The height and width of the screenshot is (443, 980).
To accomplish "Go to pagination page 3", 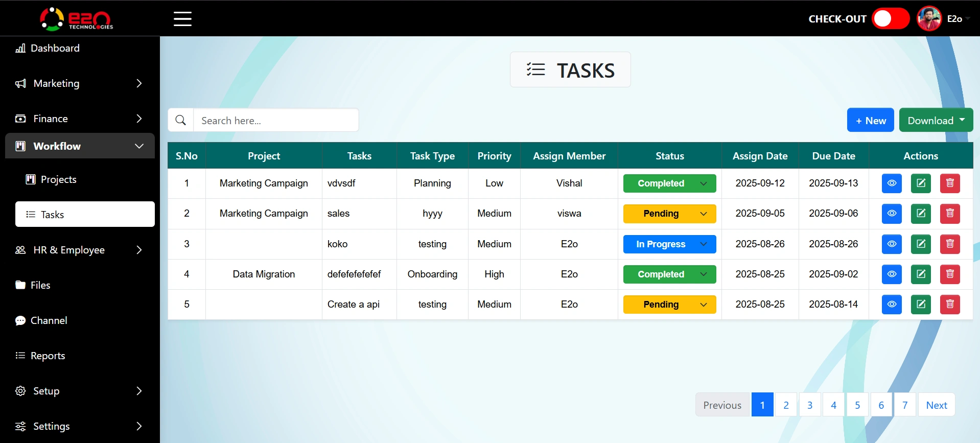I will point(810,405).
